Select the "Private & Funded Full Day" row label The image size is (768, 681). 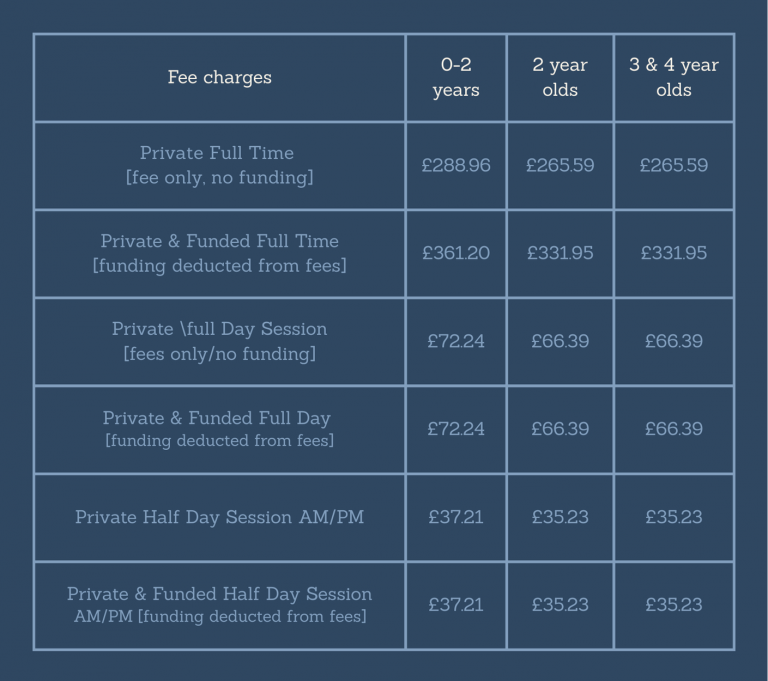pos(219,428)
